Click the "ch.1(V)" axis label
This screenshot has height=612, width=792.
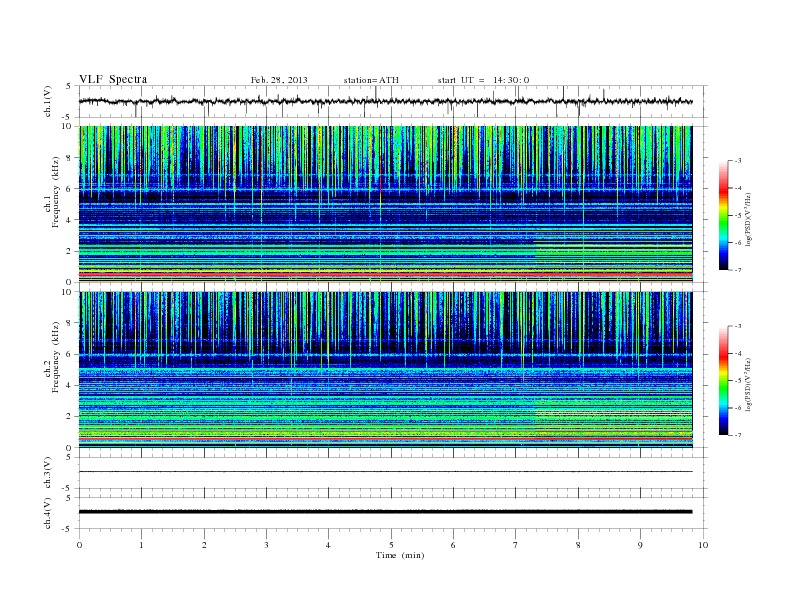click(x=48, y=101)
